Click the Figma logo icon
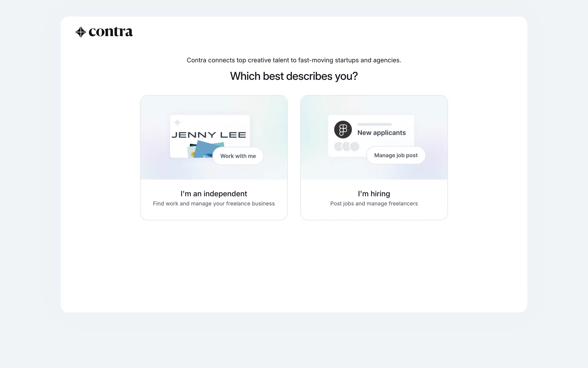The image size is (588, 368). pos(343,129)
